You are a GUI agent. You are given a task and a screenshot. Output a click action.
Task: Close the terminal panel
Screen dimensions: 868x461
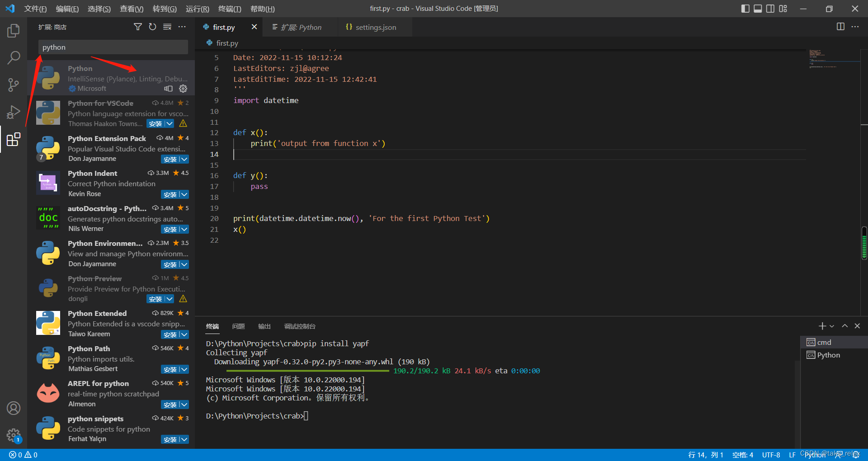[857, 326]
